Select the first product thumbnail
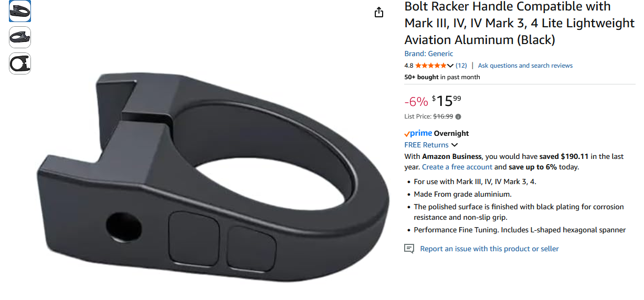The image size is (644, 300). (20, 11)
